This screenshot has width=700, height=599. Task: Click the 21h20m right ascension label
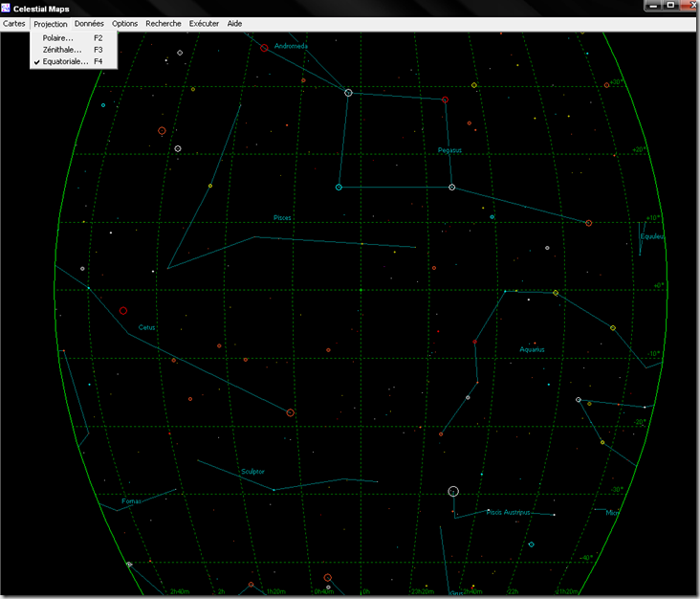click(x=567, y=591)
